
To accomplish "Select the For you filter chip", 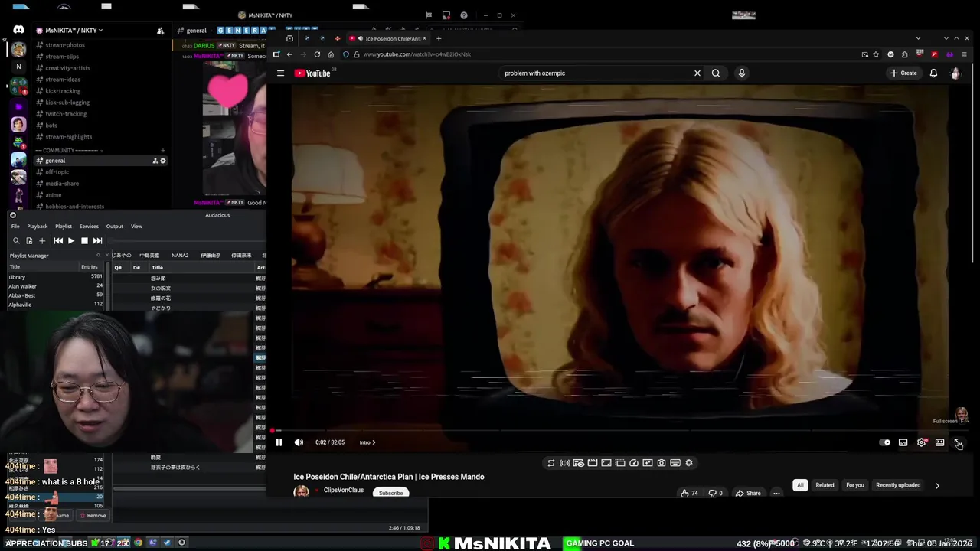I will point(855,485).
